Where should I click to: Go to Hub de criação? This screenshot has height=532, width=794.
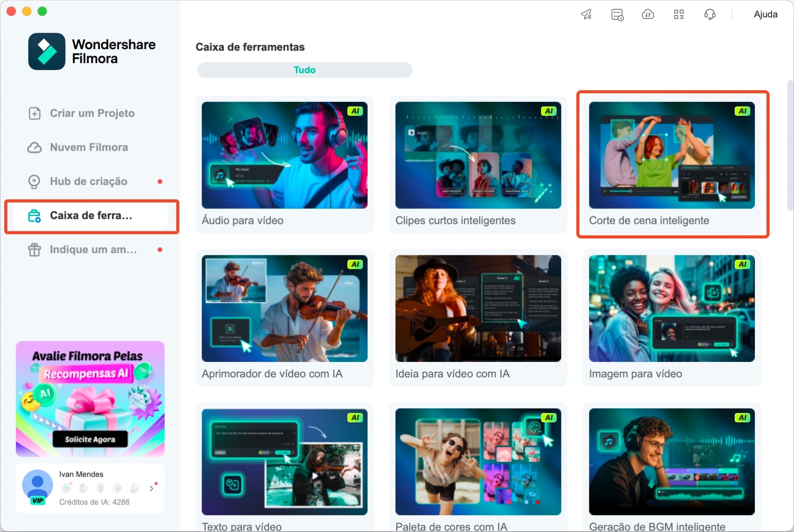point(88,181)
